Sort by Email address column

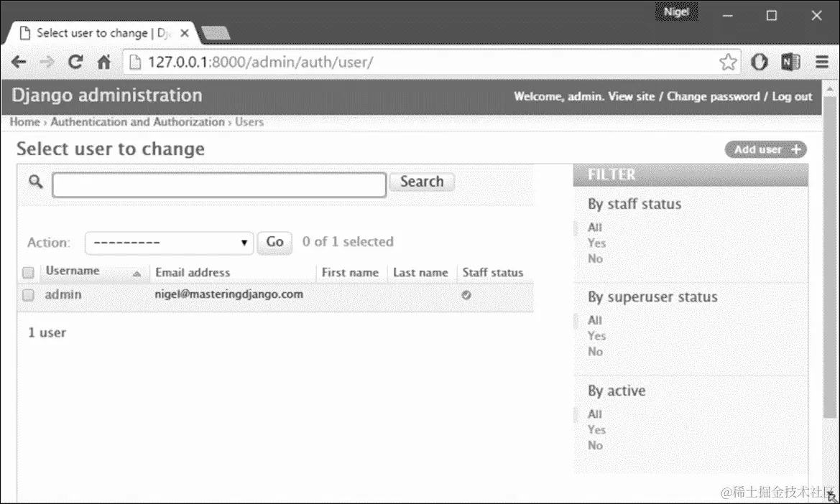tap(193, 272)
